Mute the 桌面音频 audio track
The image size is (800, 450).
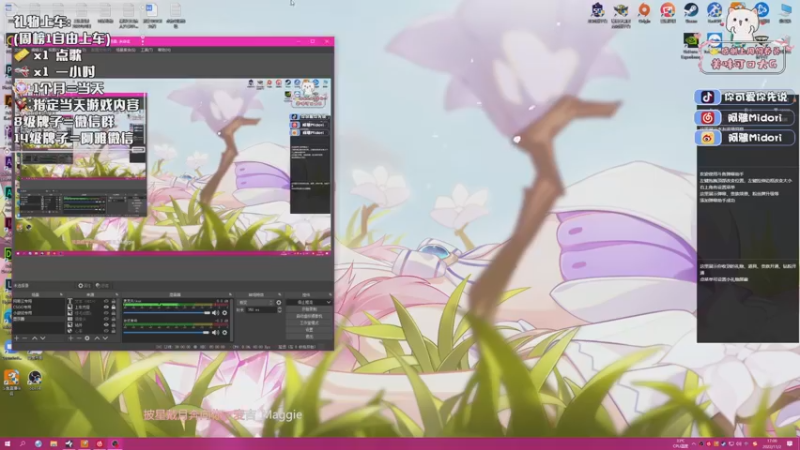coord(215,332)
